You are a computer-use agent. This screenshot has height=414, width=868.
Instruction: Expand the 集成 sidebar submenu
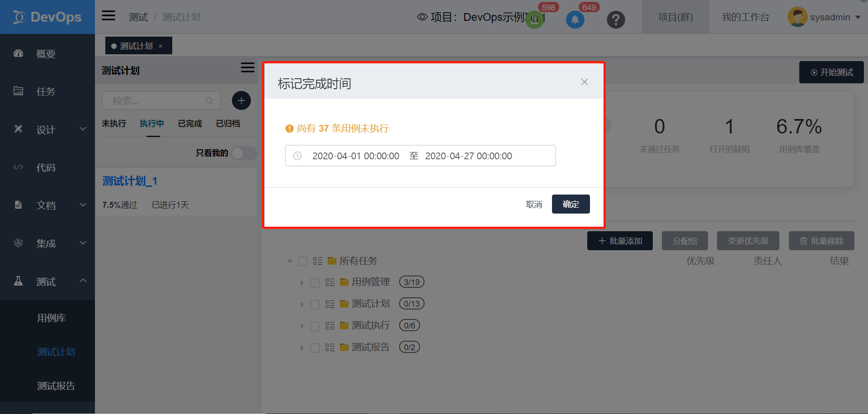pos(83,243)
